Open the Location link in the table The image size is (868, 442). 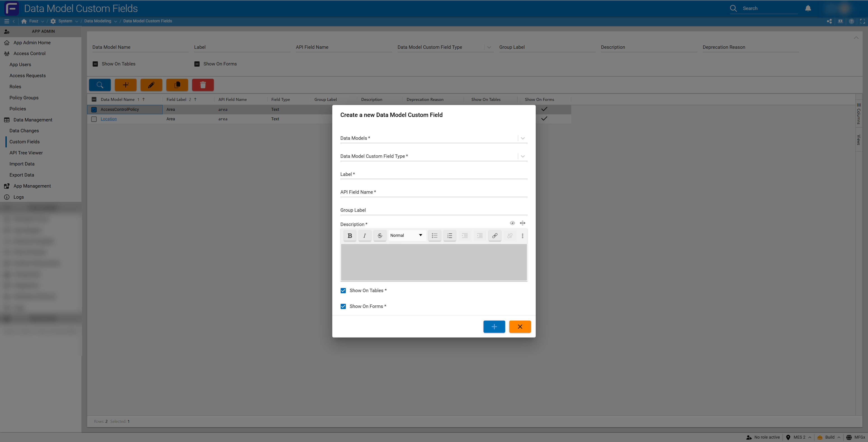tap(108, 119)
